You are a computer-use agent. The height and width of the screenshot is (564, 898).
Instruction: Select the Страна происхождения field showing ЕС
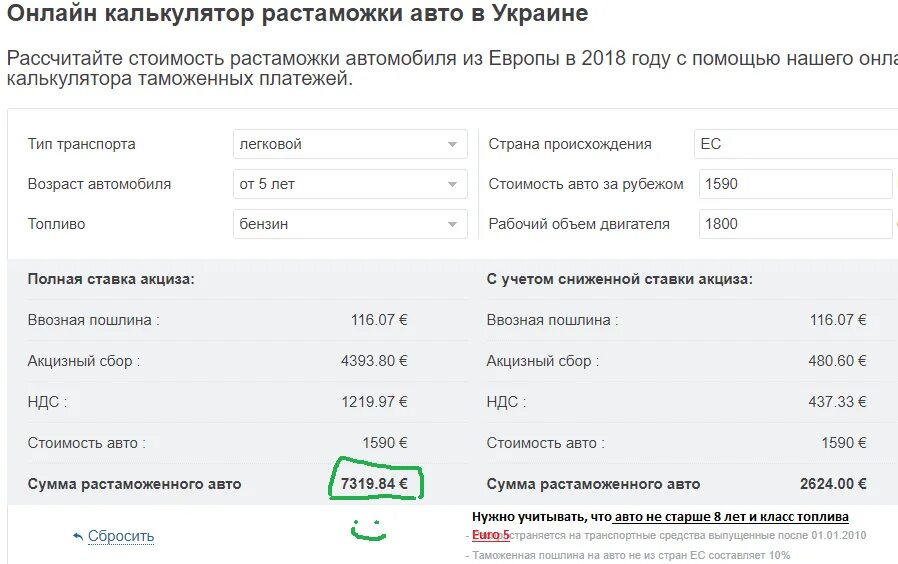tap(795, 144)
